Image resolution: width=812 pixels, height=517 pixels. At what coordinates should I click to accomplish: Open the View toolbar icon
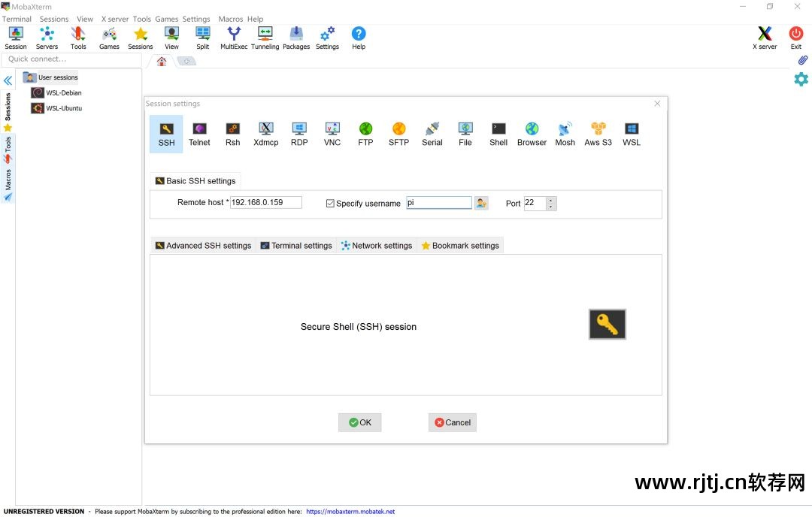pyautogui.click(x=171, y=38)
